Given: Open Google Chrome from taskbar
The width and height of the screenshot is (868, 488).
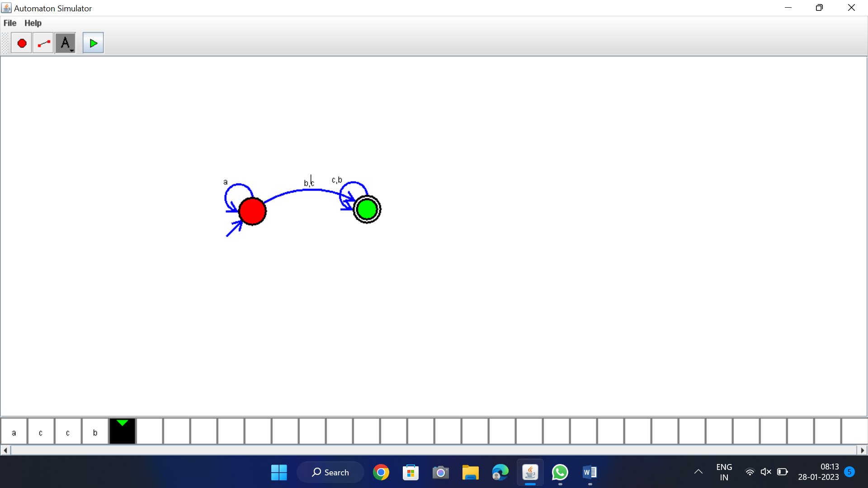Looking at the screenshot, I should 381,472.
